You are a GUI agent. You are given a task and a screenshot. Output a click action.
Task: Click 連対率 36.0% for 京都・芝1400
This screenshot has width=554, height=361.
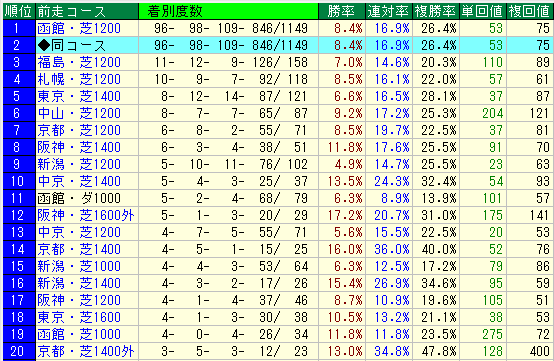(392, 249)
